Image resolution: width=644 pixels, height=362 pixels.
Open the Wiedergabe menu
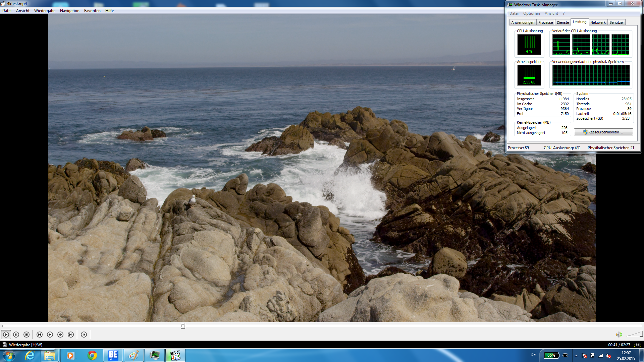tap(45, 11)
